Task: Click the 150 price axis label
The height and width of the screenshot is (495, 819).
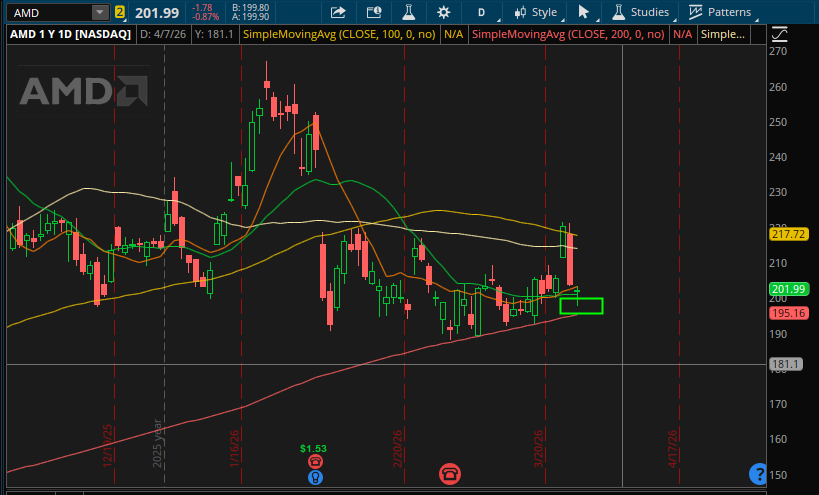Action: point(778,475)
